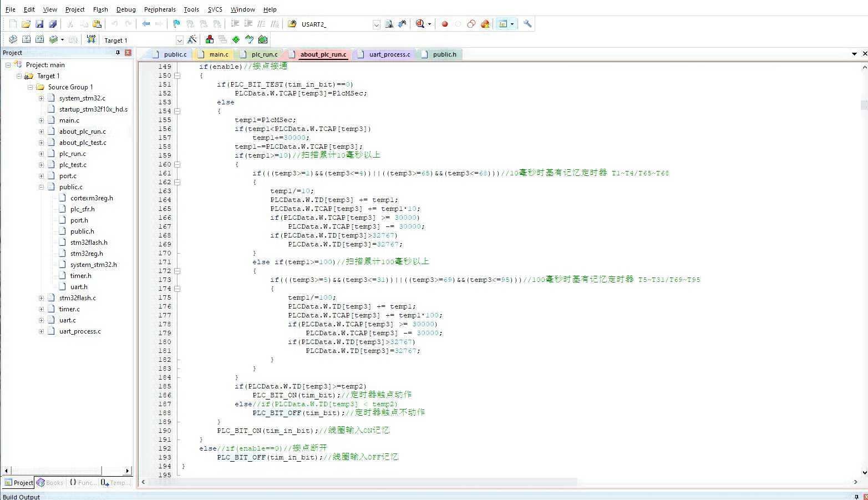Click the Translate current file icon
The image size is (868, 500).
(x=12, y=39)
